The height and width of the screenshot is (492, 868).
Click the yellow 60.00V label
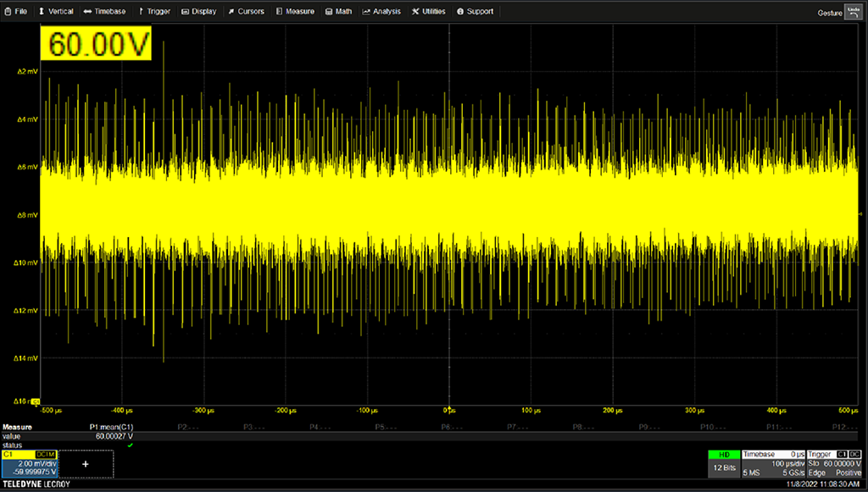[x=96, y=44]
